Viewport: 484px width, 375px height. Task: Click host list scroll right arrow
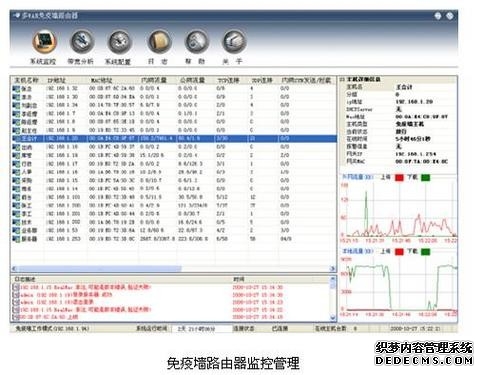coord(332,269)
